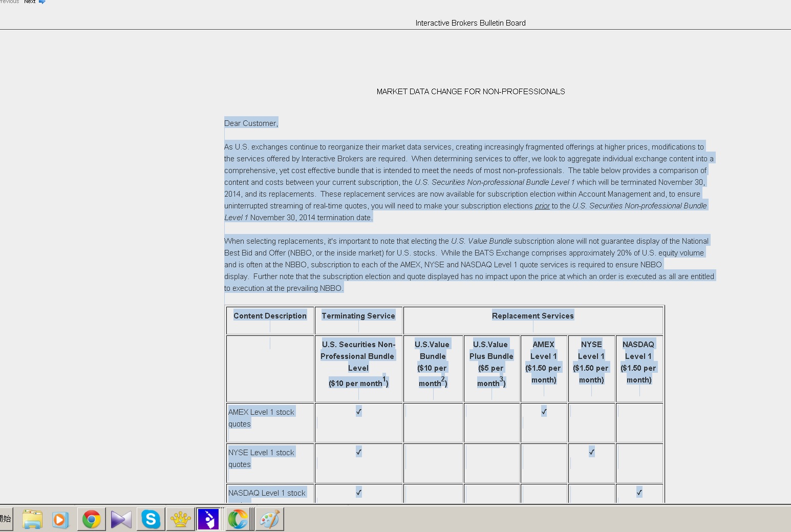Switch to the blue-purple active taskbar app
Image resolution: width=791 pixels, height=532 pixels.
click(x=208, y=519)
